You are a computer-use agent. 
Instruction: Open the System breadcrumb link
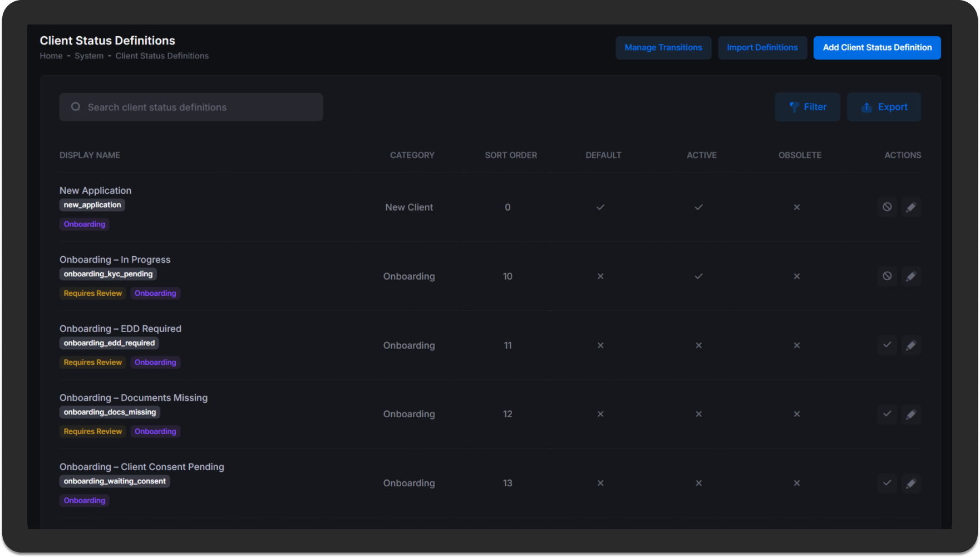click(88, 55)
